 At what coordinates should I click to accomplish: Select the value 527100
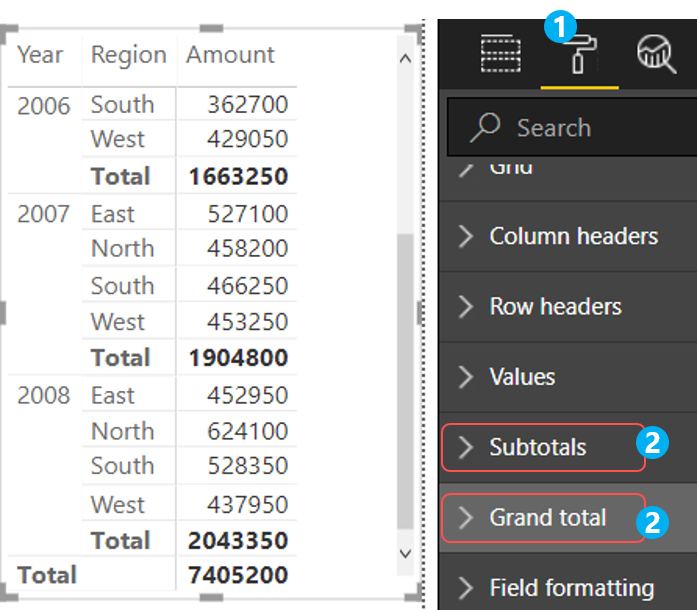coord(248,214)
